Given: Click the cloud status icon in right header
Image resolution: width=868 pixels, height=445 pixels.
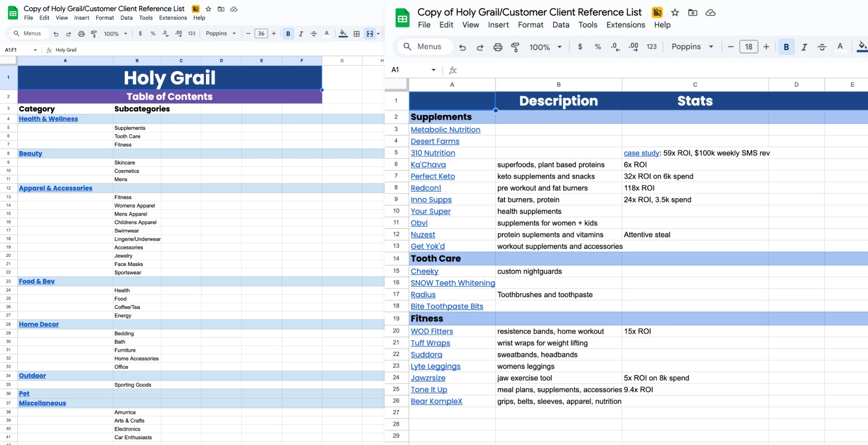Looking at the screenshot, I should point(711,12).
